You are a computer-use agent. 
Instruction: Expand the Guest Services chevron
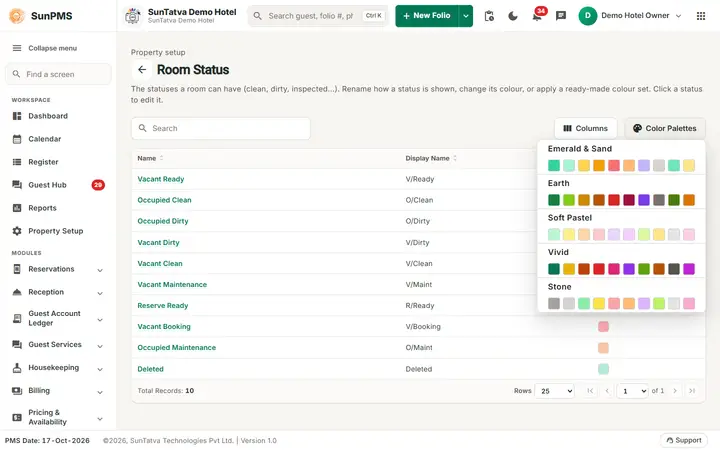coord(100,346)
